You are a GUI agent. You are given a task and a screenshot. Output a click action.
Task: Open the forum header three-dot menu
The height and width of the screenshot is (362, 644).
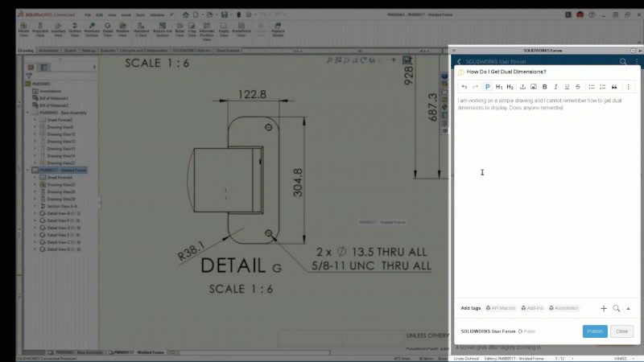point(637,62)
